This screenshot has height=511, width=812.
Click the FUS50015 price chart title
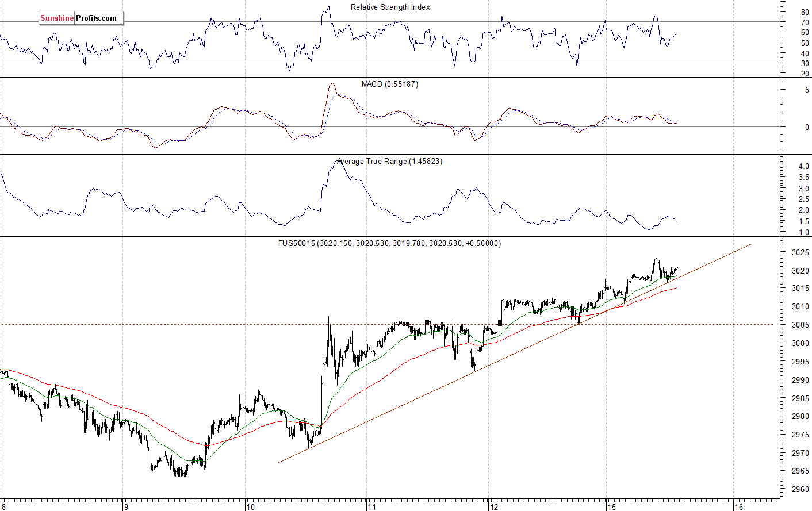click(389, 244)
